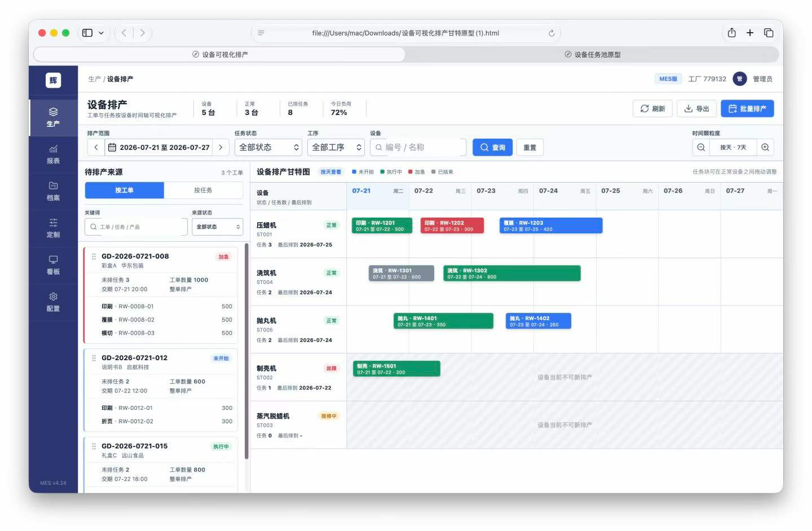The height and width of the screenshot is (531, 812).
Task: Show Safari tab overview
Action: click(x=769, y=33)
